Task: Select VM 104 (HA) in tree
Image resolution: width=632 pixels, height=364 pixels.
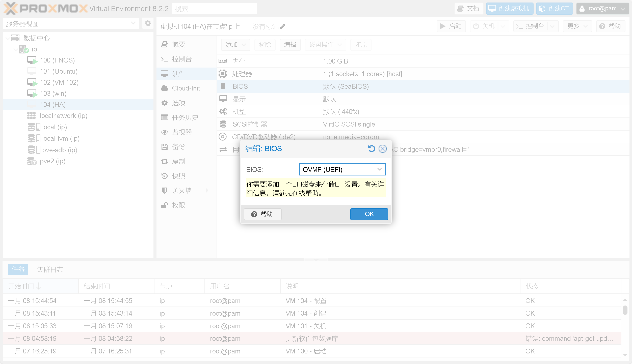Action: 53,105
